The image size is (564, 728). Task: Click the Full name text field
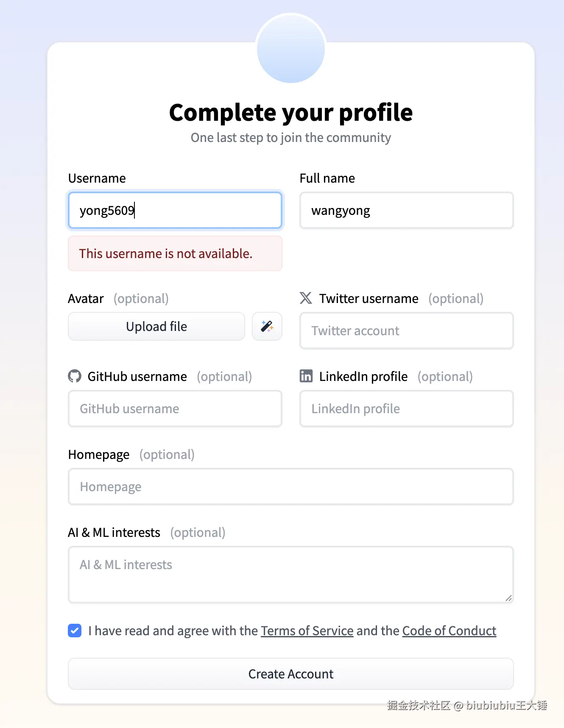point(406,211)
